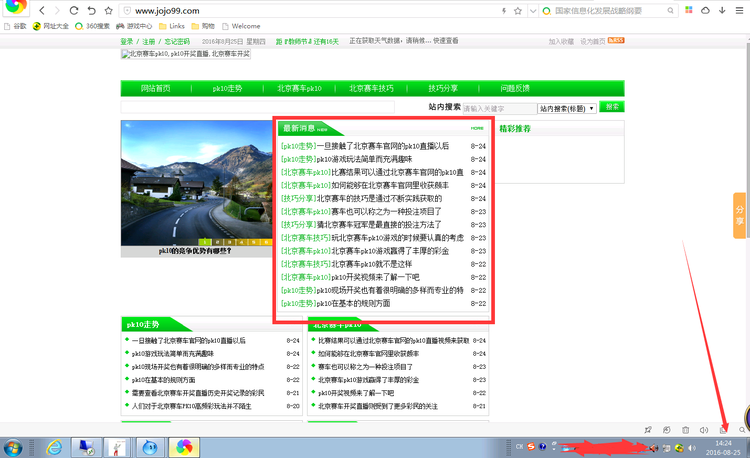Toggle sound icon in browser status bar
Screen dimensions: 750x458
point(704,430)
